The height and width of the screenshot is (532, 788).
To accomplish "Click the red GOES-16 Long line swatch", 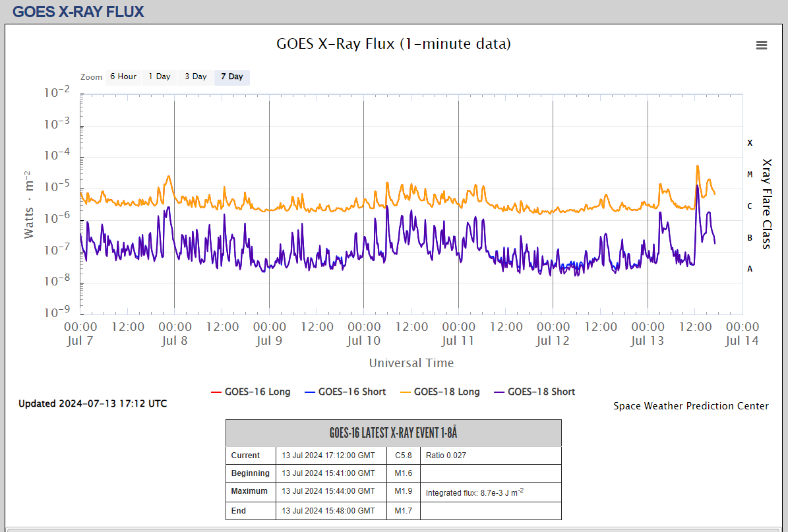I will click(216, 392).
